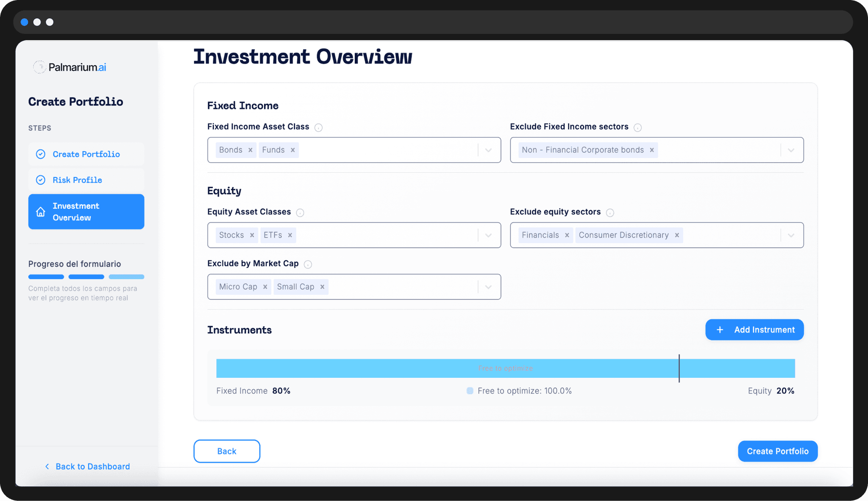Go to Risk Profile step
Viewport: 868px width, 501px height.
coord(77,180)
